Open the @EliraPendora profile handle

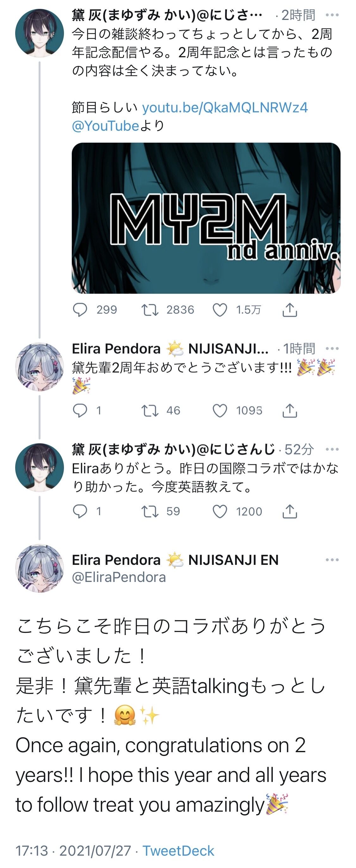[x=119, y=578]
